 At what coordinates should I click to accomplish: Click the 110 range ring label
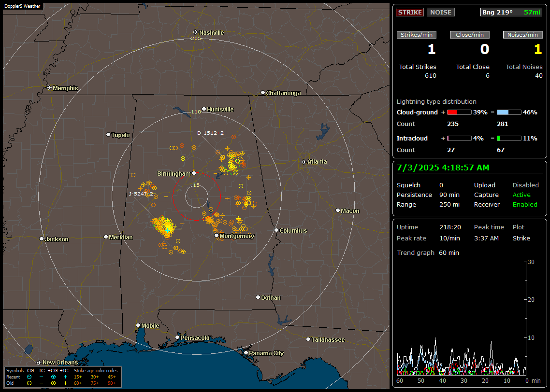click(x=196, y=112)
